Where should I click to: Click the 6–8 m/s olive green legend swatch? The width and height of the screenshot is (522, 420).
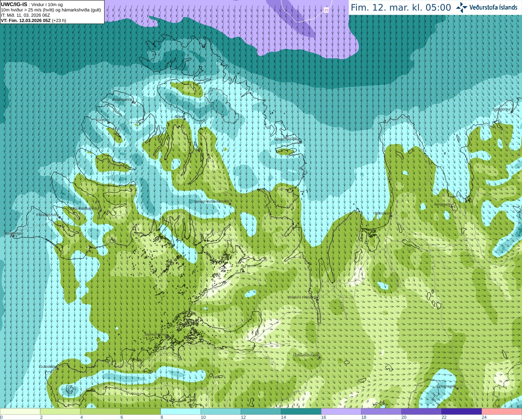click(x=140, y=411)
